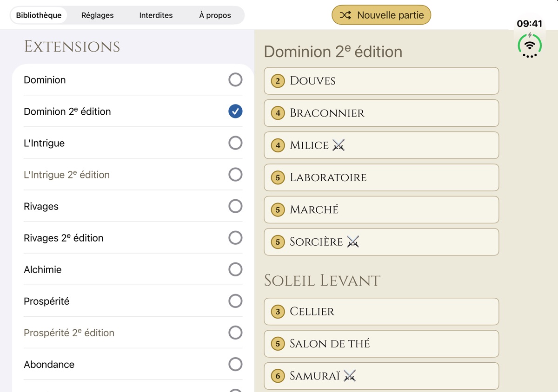
Task: Enable the Rivages 2e édition radio button
Action: click(235, 238)
